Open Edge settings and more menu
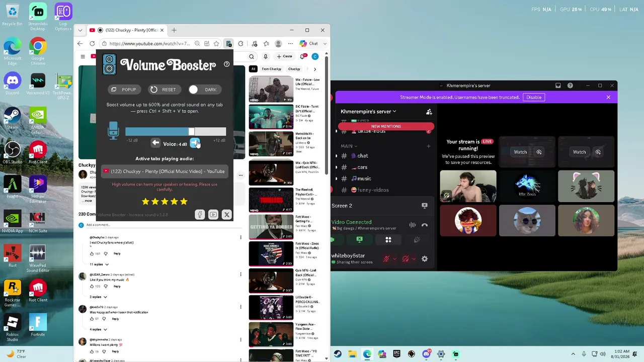The height and width of the screenshot is (362, 644). (x=290, y=44)
